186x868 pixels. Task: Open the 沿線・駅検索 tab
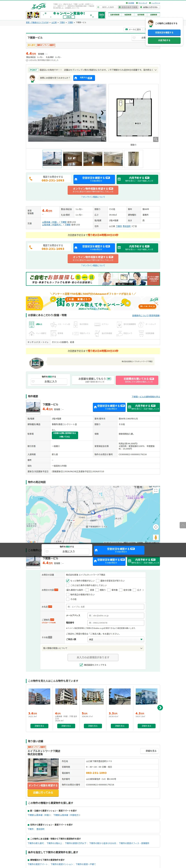pyautogui.click(x=114, y=14)
